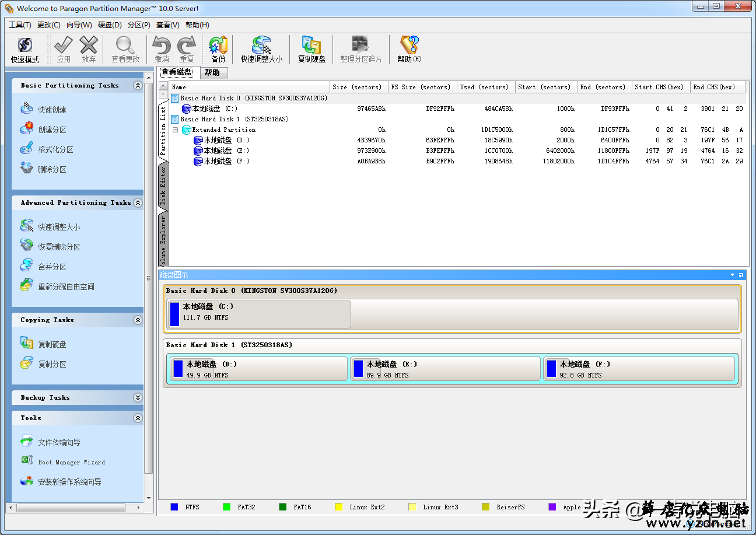756x535 pixels.
Task: Click 整理分区碎片 toolbar icon
Action: pyautogui.click(x=361, y=45)
